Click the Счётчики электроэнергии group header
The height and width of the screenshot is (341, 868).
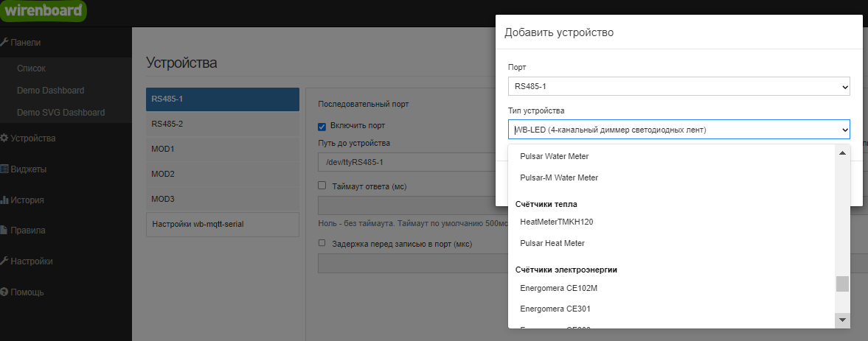click(566, 270)
